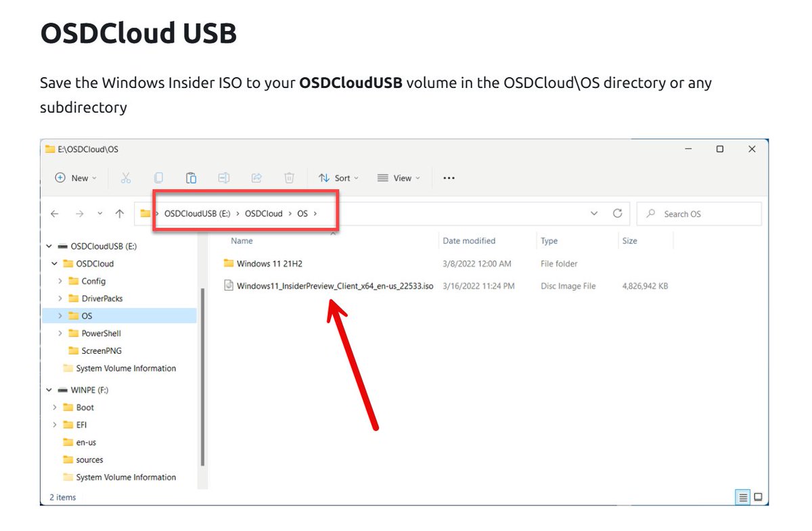Collapse the OSDCloudUSB (E:) tree node

pyautogui.click(x=49, y=246)
